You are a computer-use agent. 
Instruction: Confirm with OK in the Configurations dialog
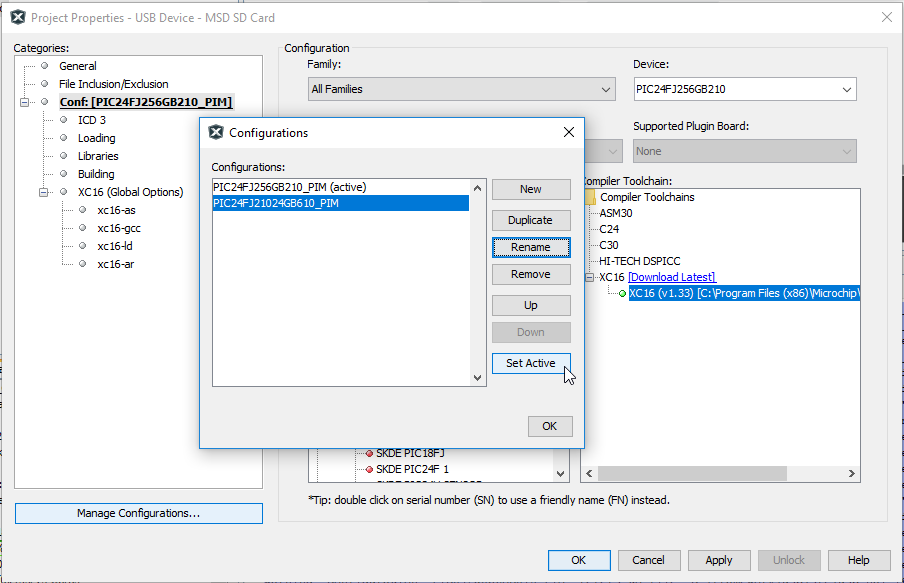[x=550, y=426]
